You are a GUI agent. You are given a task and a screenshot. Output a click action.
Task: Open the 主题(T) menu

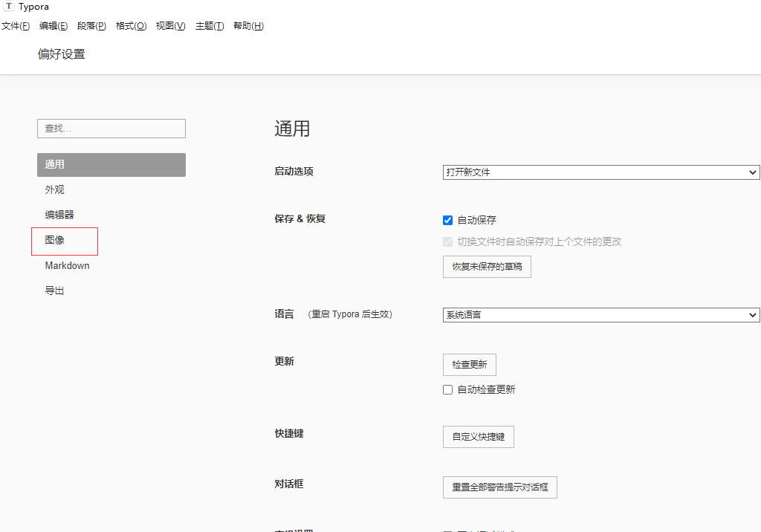[x=210, y=26]
